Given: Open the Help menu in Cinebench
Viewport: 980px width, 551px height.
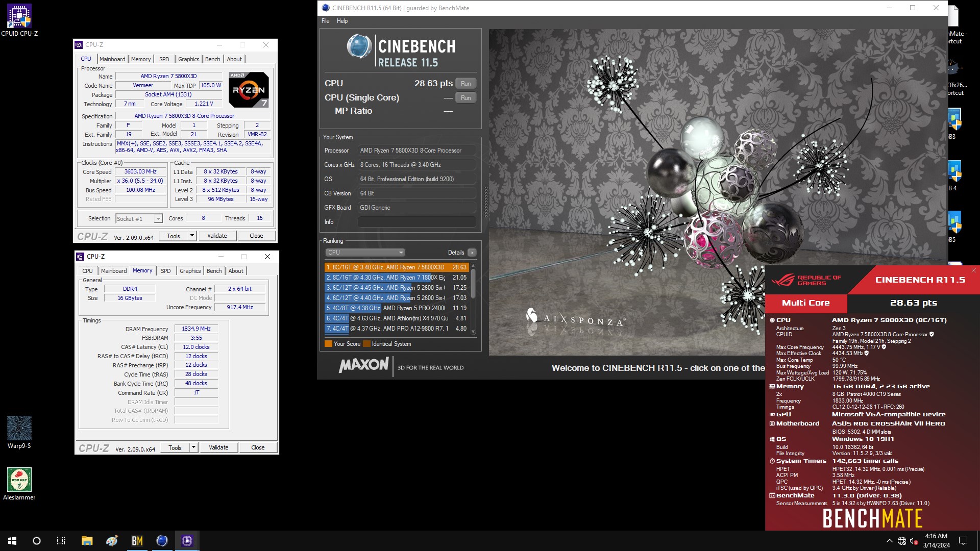Looking at the screenshot, I should [342, 21].
